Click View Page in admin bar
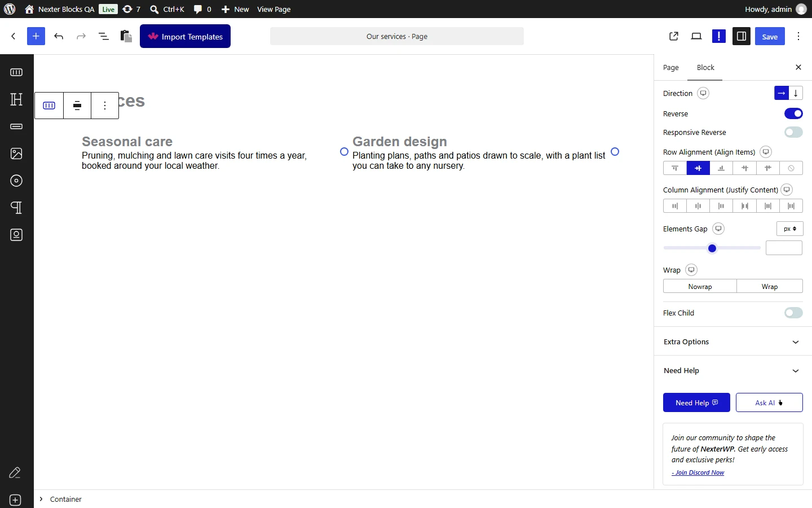 point(274,9)
